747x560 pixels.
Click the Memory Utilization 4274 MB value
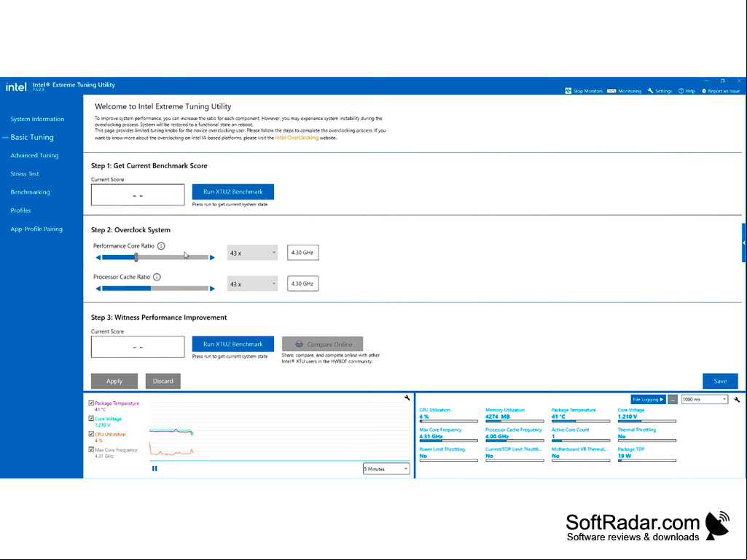tap(497, 417)
